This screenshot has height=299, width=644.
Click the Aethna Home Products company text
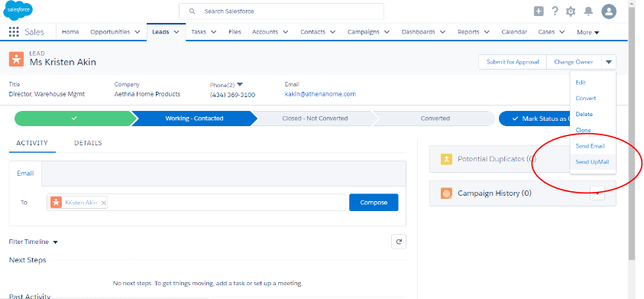pyautogui.click(x=147, y=94)
